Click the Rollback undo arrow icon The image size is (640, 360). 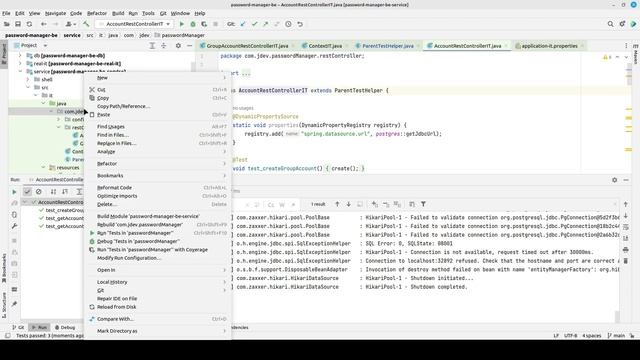point(300,24)
